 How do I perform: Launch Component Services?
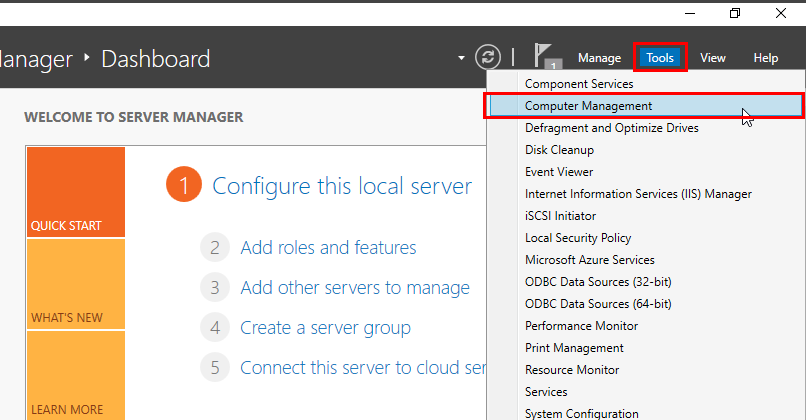tap(579, 84)
